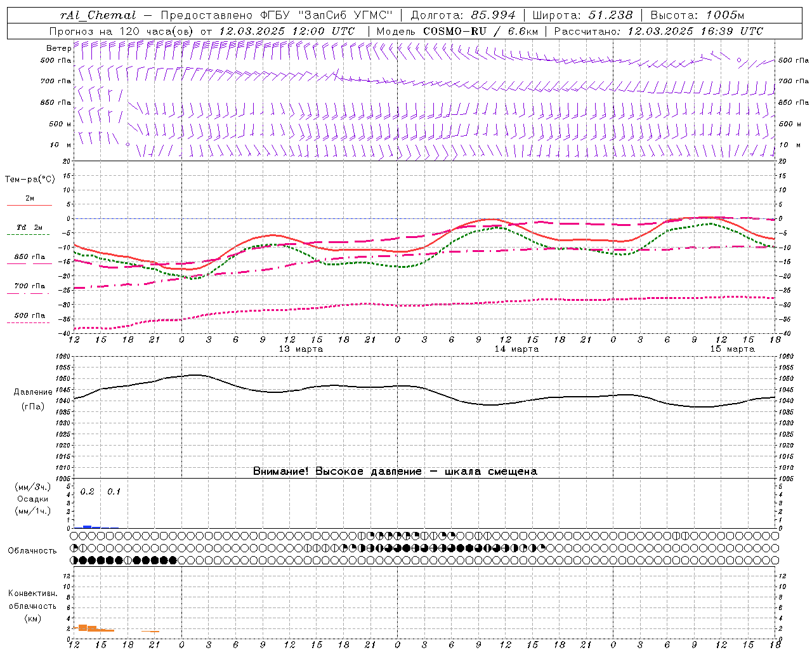Click the "700 гПа" temperature legend entry
Screen dimensions: 812x650
29,286
